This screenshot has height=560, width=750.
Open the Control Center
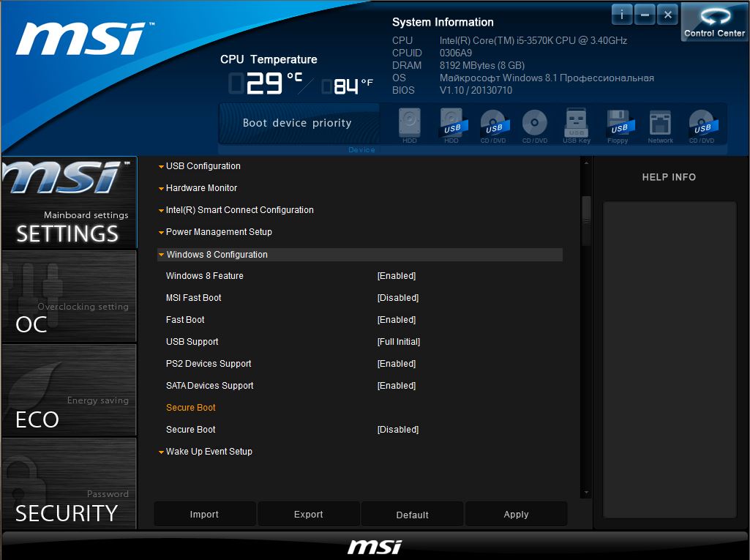pos(714,22)
